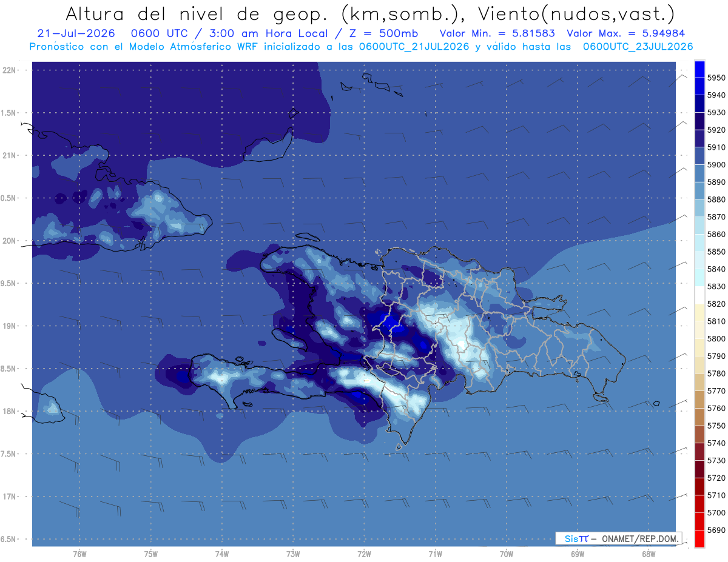Click the '72W' longitude label

click(x=364, y=554)
